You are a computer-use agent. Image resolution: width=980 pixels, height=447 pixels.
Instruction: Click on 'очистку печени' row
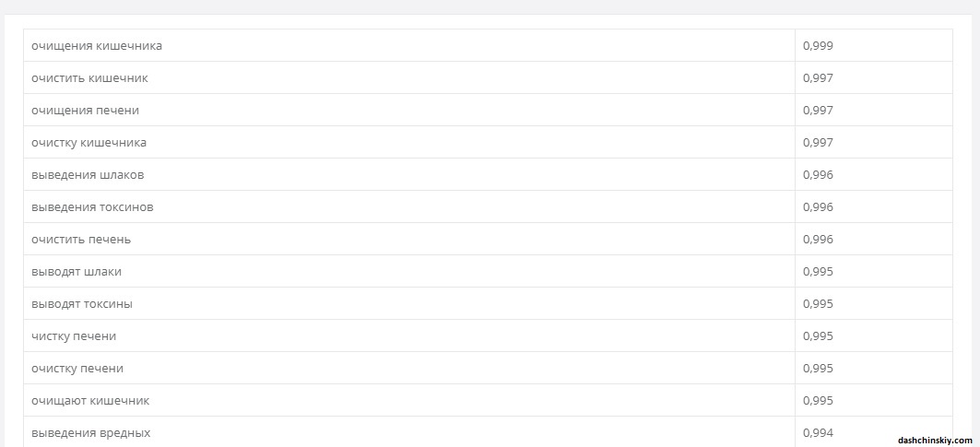click(x=77, y=369)
